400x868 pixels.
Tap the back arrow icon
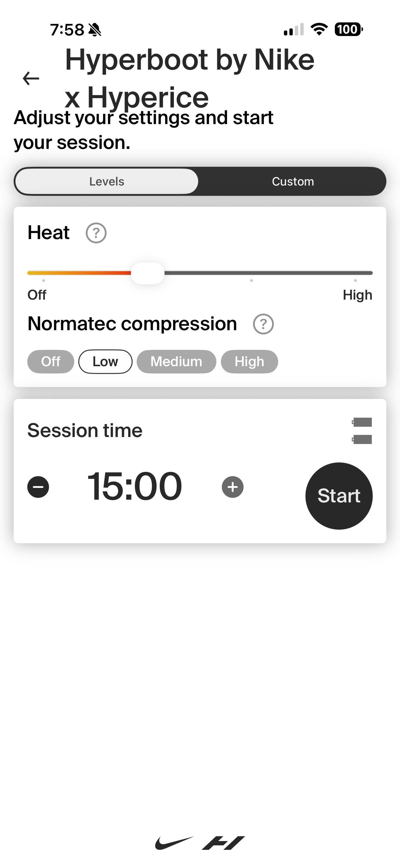[x=31, y=78]
